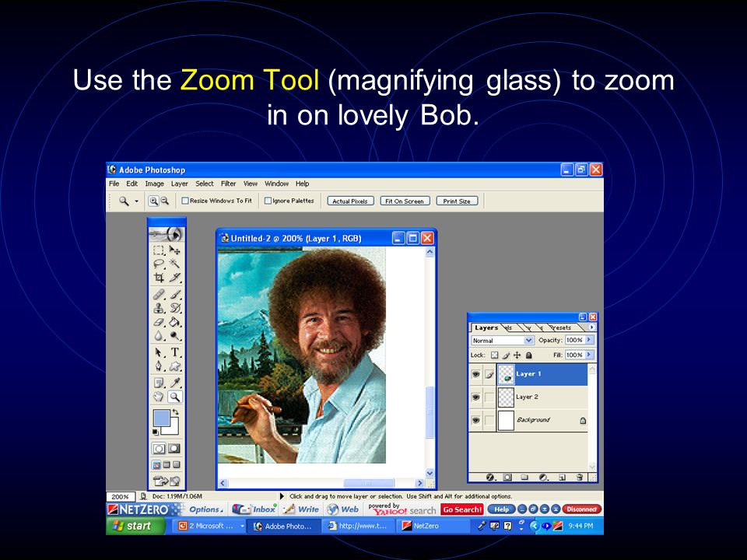Select the Eyedropper tool
Viewport: 747px width, 560px height.
pyautogui.click(x=175, y=383)
